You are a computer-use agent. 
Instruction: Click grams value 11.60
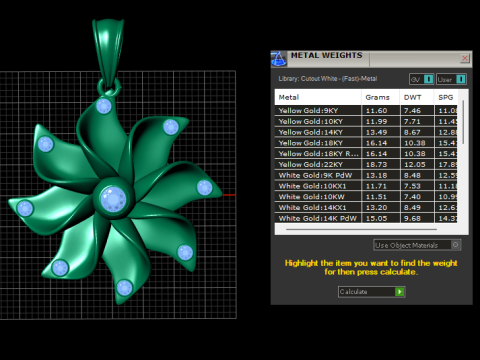pyautogui.click(x=376, y=111)
